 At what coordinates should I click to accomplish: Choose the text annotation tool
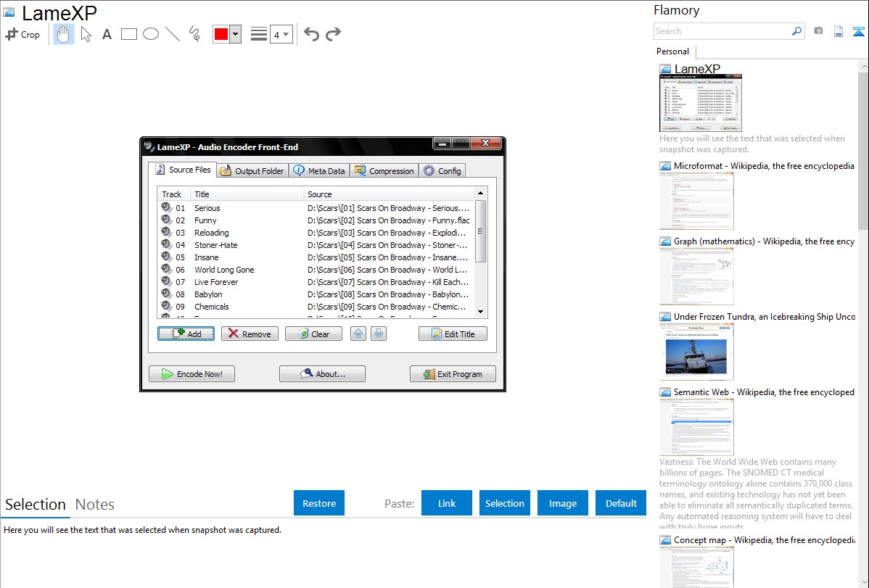[107, 34]
